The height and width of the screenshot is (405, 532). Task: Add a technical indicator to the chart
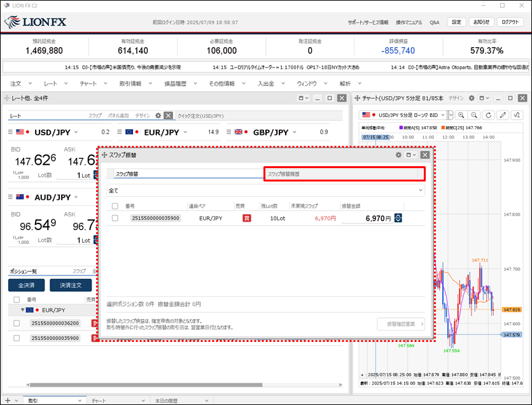point(517,115)
